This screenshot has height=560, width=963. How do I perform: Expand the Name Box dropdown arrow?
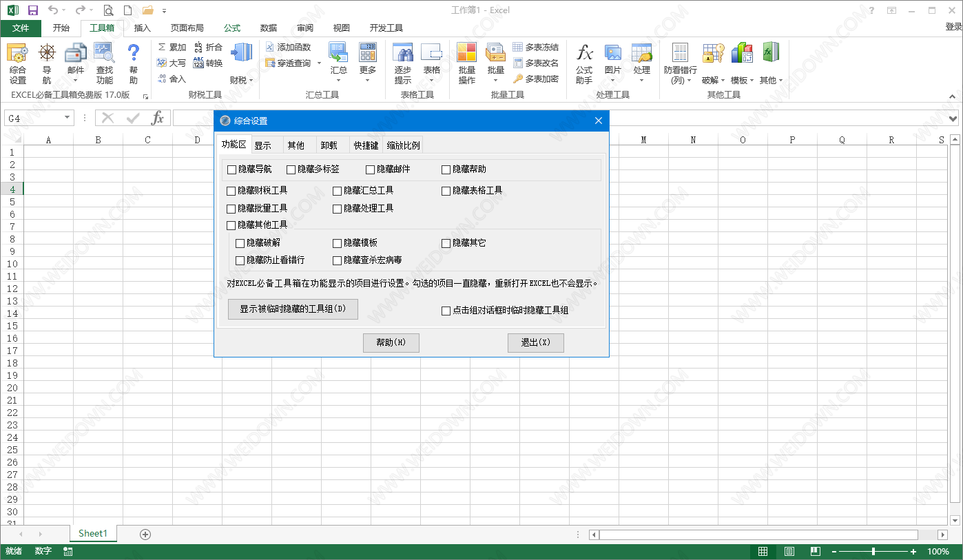point(67,118)
